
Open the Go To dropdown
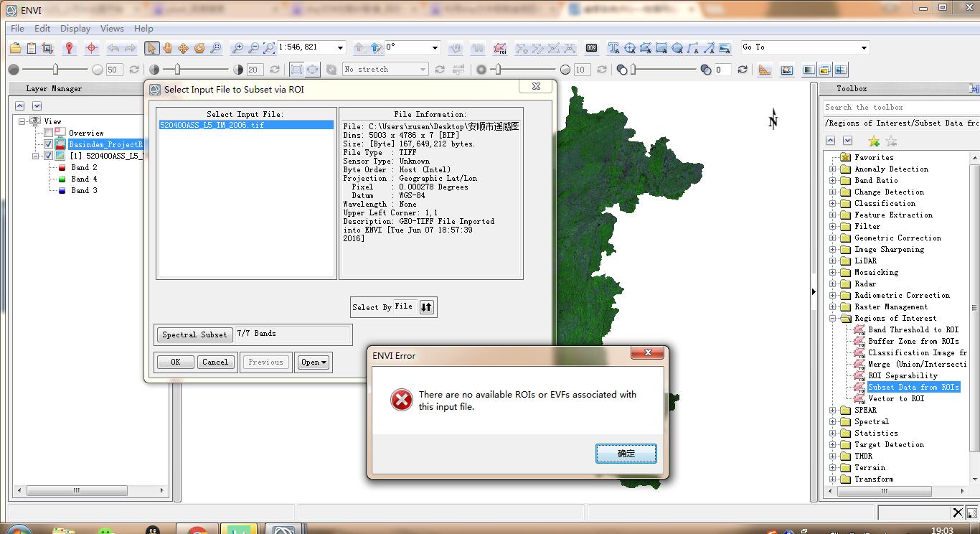coord(864,47)
